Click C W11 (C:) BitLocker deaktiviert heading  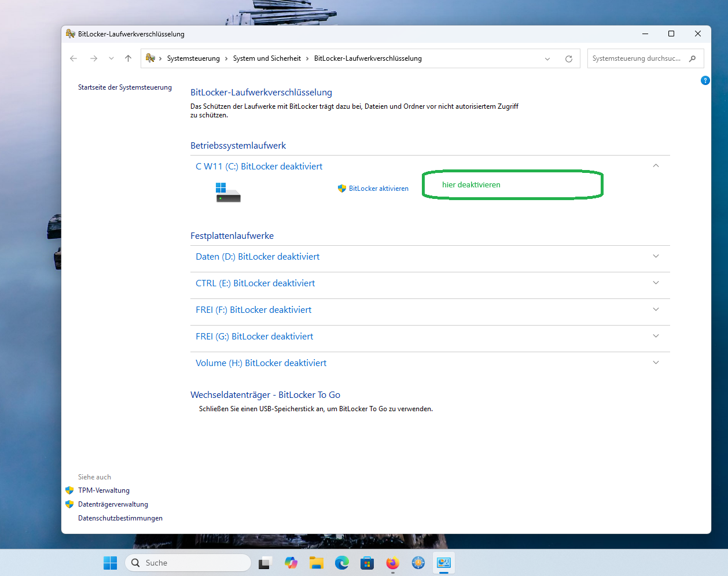(x=259, y=167)
